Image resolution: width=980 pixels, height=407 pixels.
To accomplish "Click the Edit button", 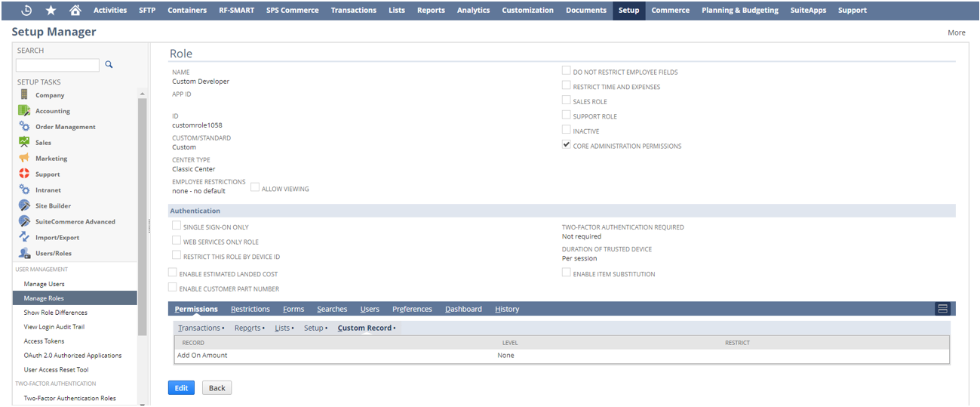I will pos(181,387).
